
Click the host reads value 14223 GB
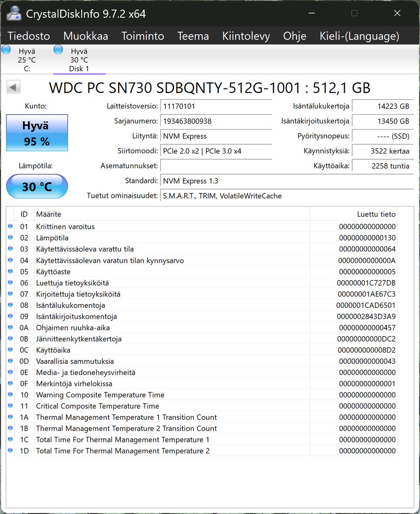383,106
